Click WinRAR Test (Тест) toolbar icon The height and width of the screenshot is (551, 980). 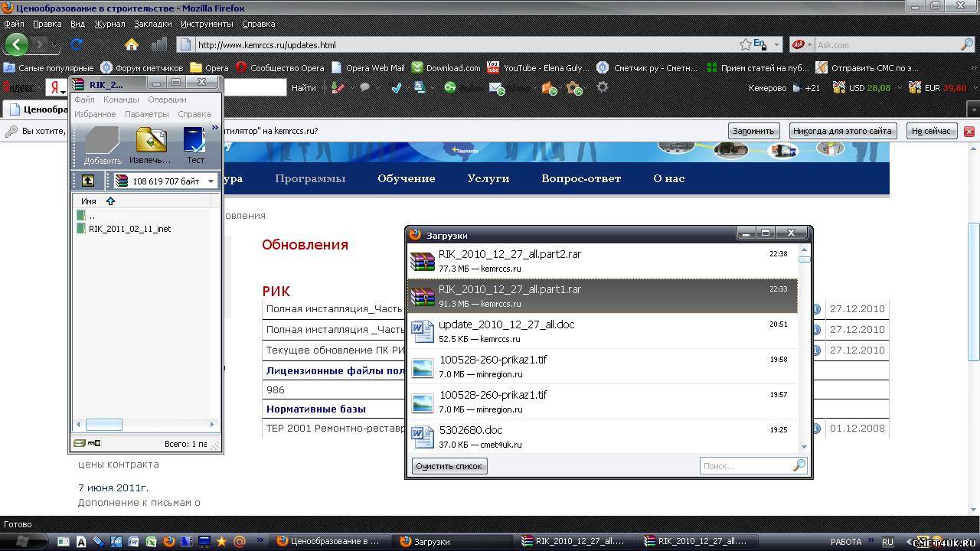[195, 145]
